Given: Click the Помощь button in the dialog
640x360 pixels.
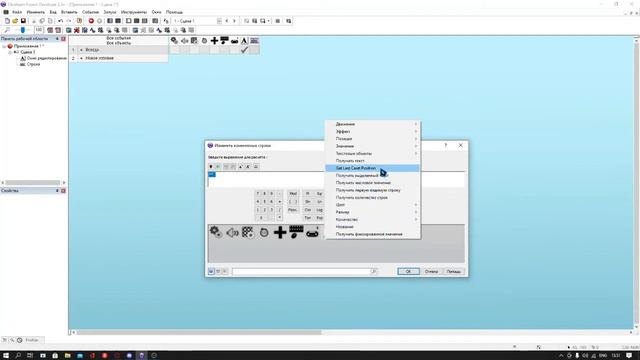Looking at the screenshot, I should tap(453, 271).
